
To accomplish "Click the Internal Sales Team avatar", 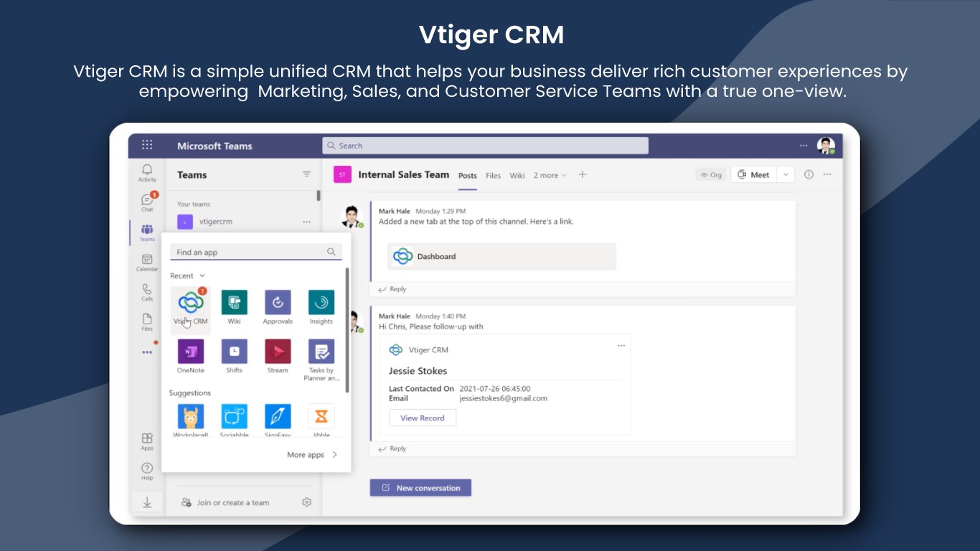I will pyautogui.click(x=343, y=174).
